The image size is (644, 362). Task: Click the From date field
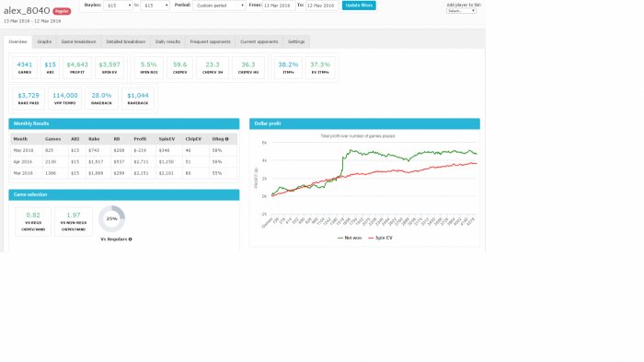(x=278, y=6)
